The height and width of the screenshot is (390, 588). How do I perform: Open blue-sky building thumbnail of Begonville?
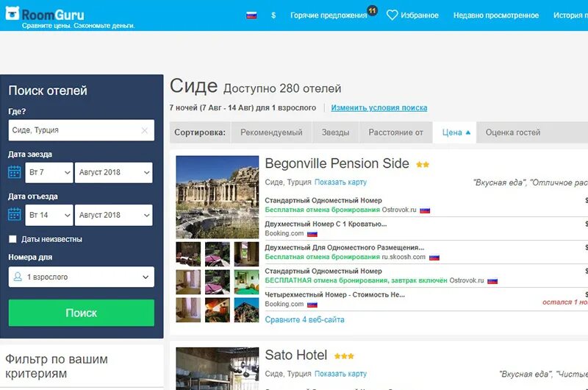point(246,310)
